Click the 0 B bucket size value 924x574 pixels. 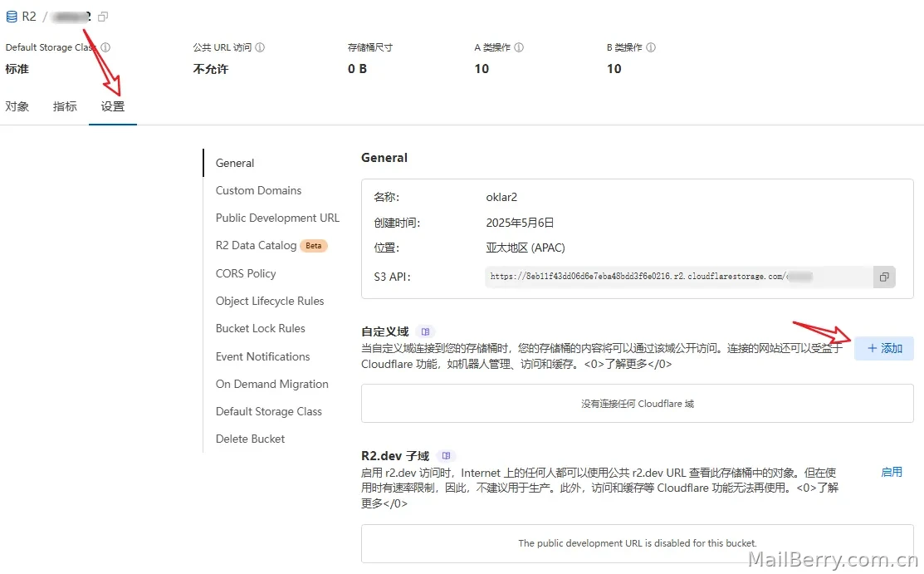click(x=357, y=69)
